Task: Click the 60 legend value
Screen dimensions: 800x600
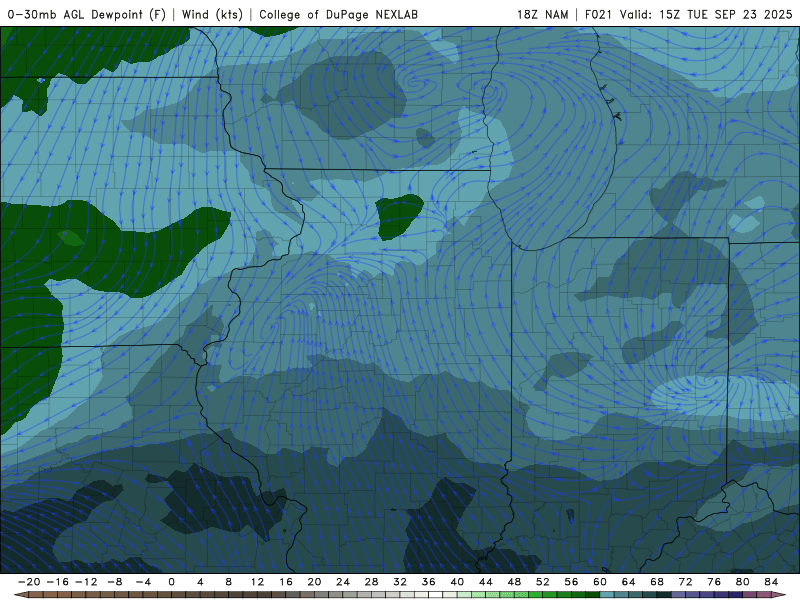Action: click(600, 582)
